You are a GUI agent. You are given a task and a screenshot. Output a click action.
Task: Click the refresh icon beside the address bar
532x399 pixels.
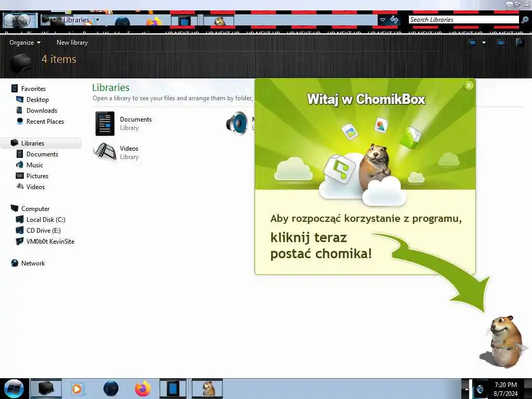[394, 20]
